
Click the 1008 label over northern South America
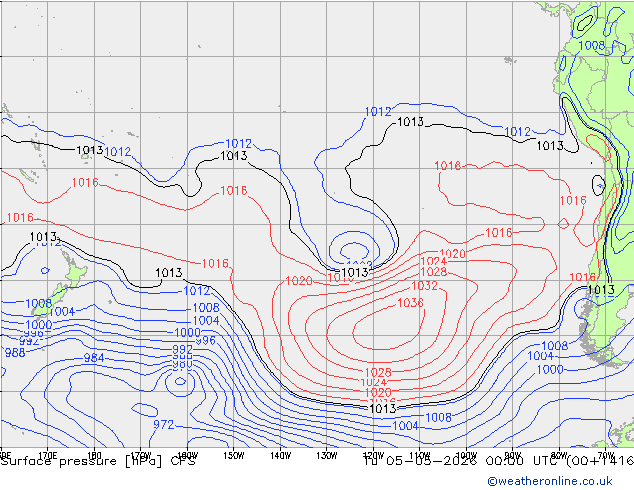(x=592, y=46)
